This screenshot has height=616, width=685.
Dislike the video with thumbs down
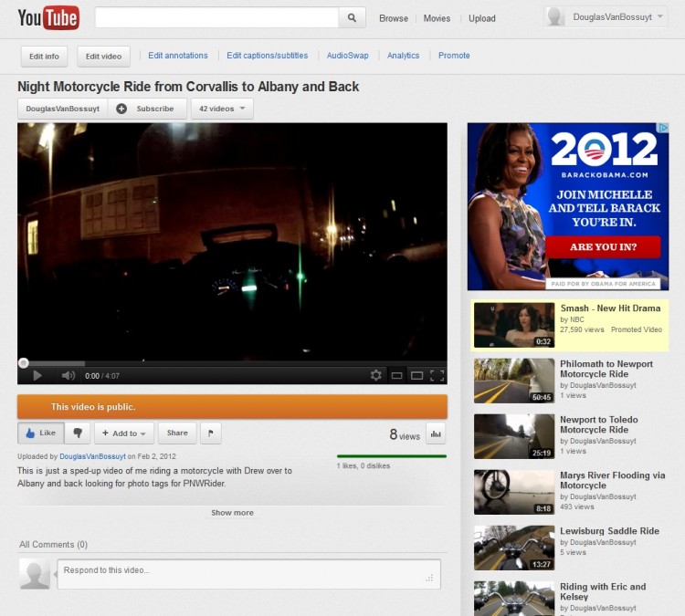78,433
